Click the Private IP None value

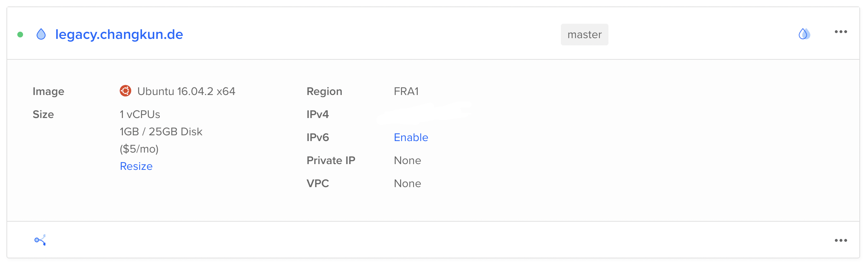pyautogui.click(x=407, y=160)
